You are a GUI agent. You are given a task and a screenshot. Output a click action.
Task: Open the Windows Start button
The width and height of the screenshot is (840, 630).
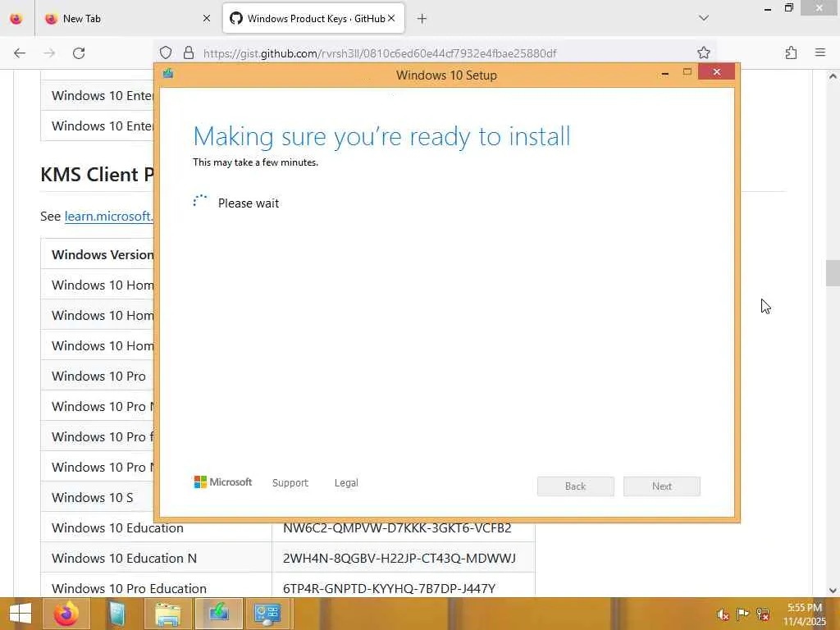[x=21, y=614]
